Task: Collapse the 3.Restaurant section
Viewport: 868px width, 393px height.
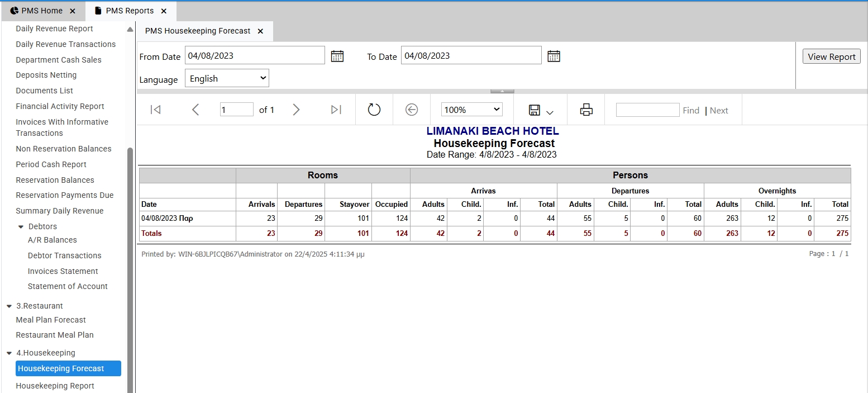Action: click(9, 306)
